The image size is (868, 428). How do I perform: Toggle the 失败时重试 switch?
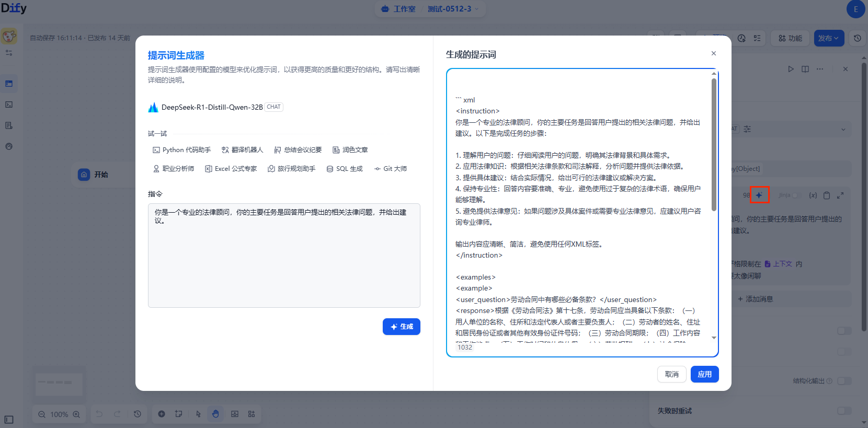click(x=844, y=411)
